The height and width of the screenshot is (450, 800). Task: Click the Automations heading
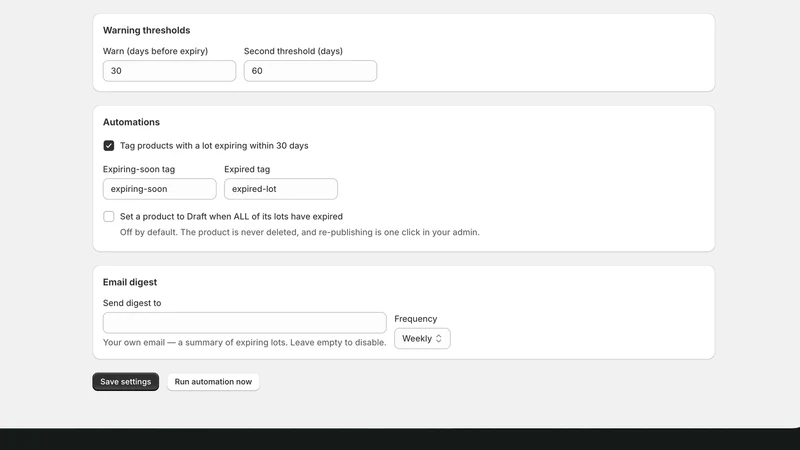131,122
